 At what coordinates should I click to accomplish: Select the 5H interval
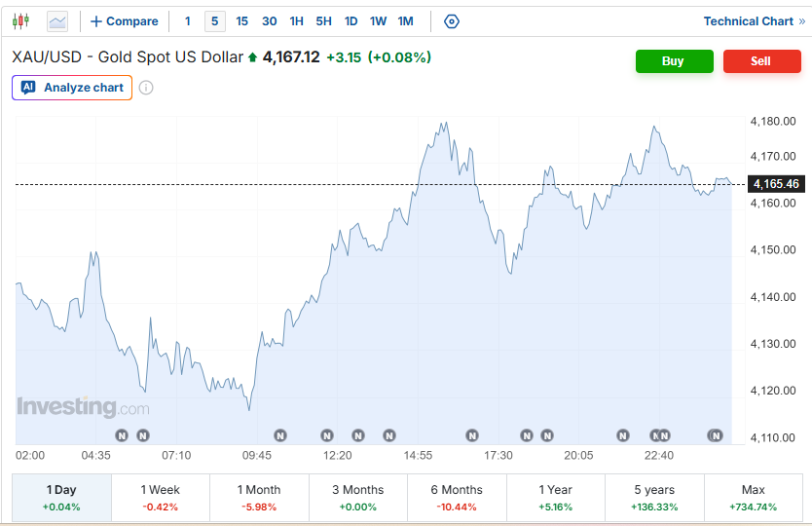click(323, 21)
